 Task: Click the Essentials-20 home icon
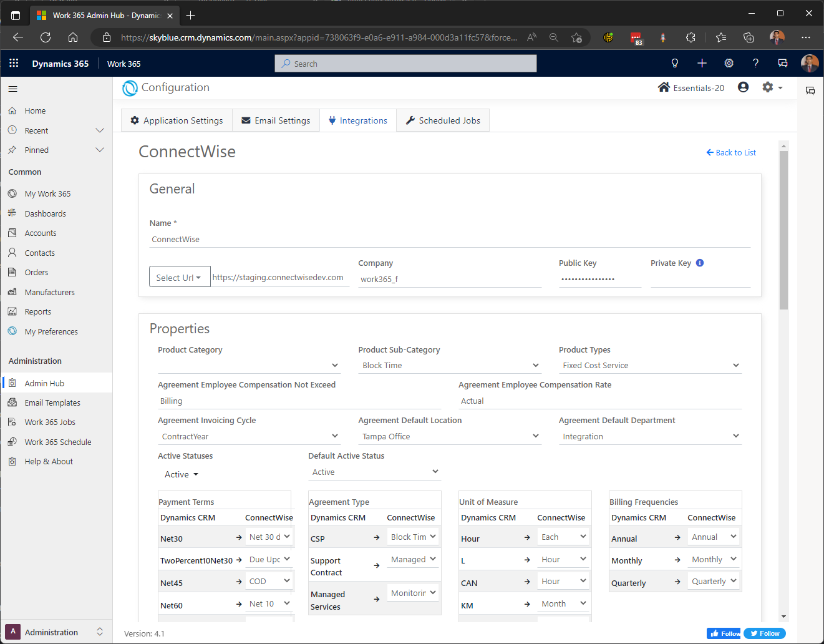664,87
